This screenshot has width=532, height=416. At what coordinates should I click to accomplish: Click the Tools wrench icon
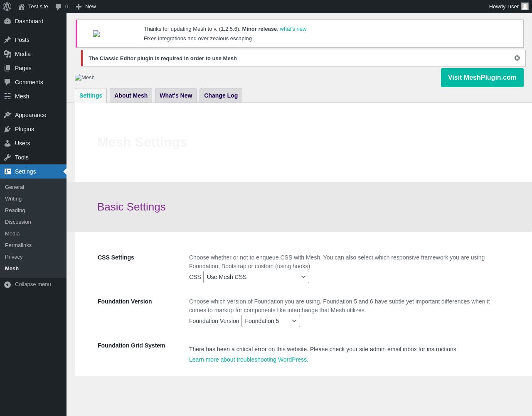7,157
